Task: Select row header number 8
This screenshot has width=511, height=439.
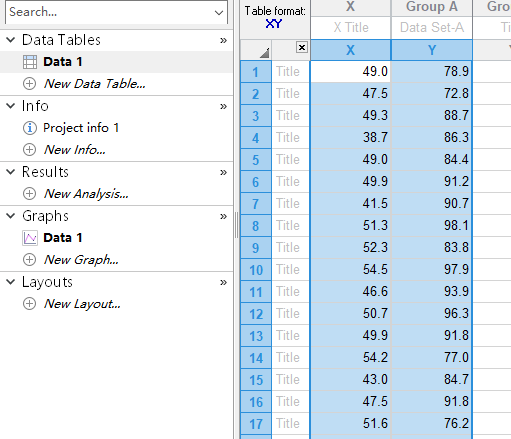Action: [x=256, y=226]
